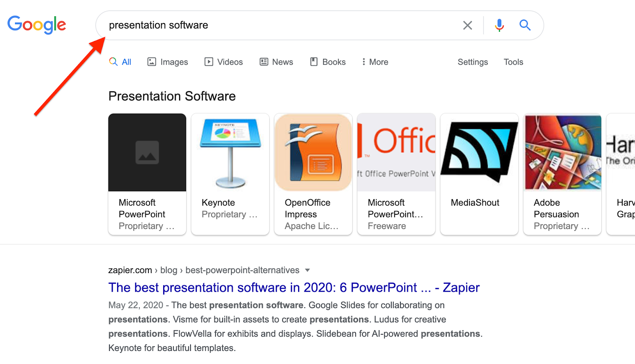Open the Adobe Persuasion card label
Viewport: 635px width, 364px height.
[556, 208]
